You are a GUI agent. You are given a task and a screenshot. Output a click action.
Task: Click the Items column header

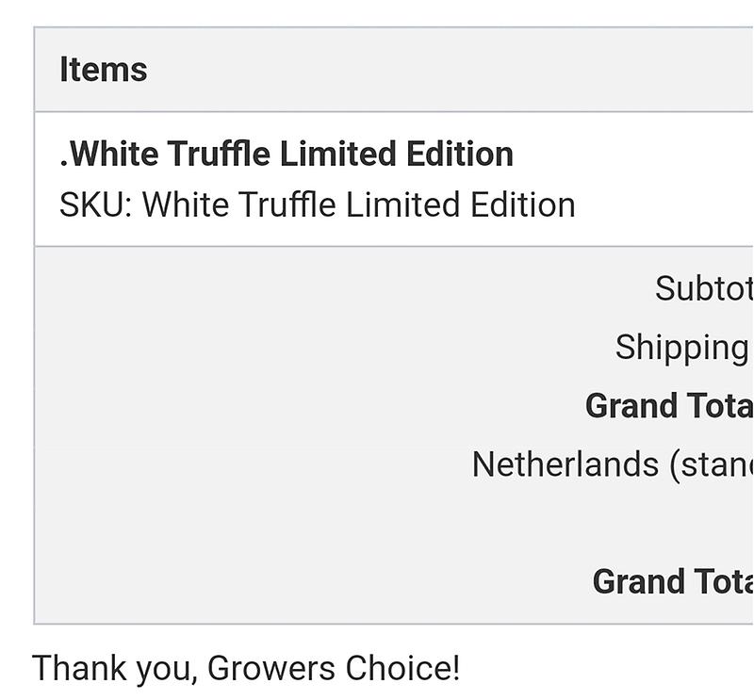(x=103, y=70)
